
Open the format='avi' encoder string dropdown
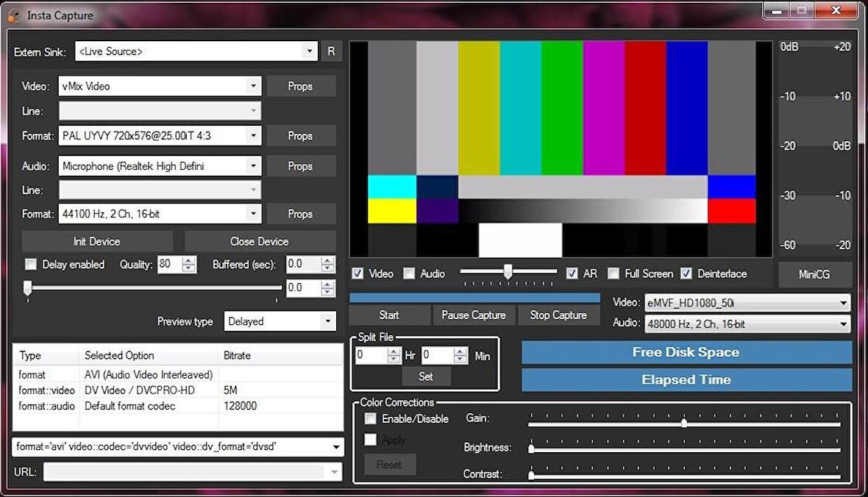(x=178, y=446)
